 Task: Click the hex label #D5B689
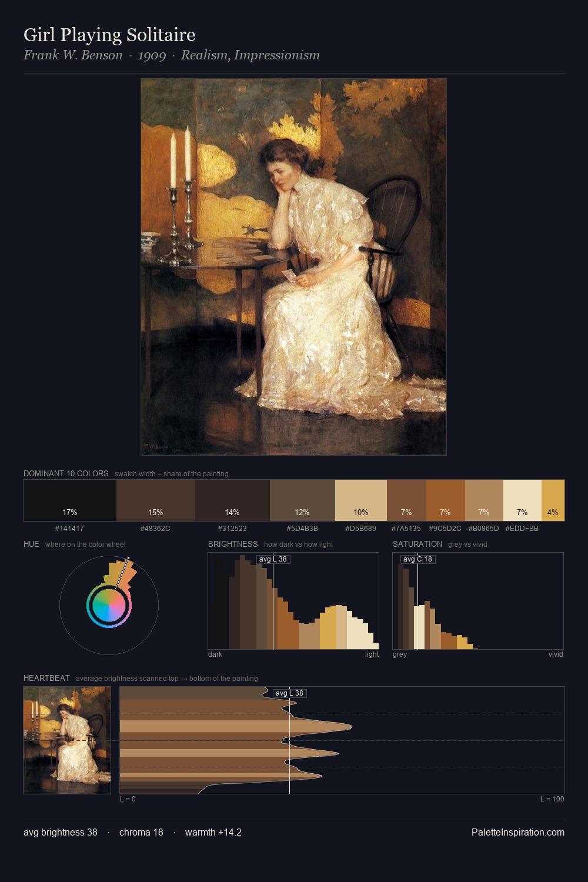click(x=361, y=529)
